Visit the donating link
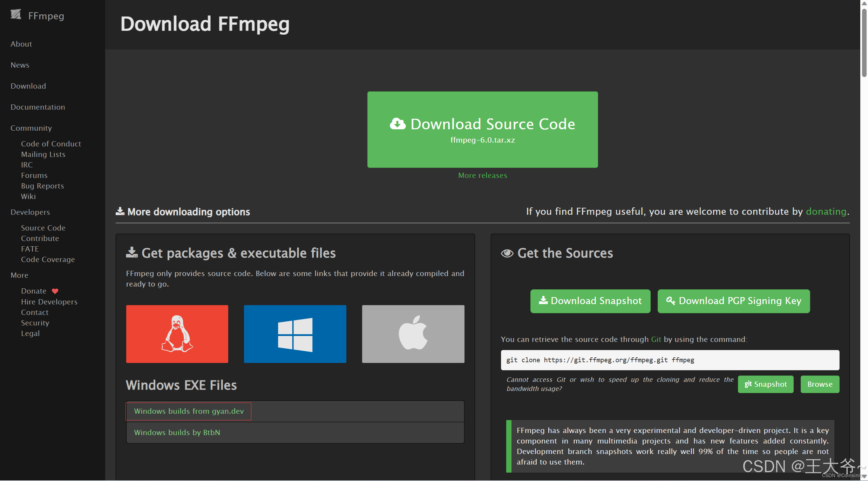 826,212
